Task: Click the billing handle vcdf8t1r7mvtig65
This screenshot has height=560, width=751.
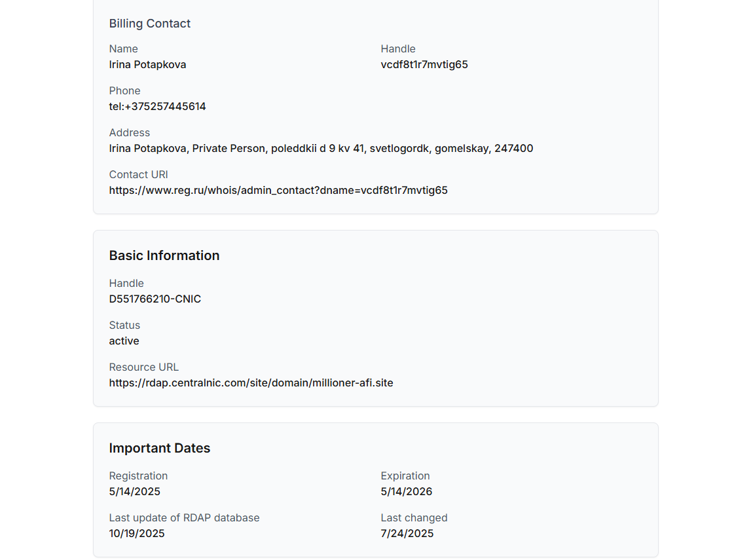Action: point(424,65)
